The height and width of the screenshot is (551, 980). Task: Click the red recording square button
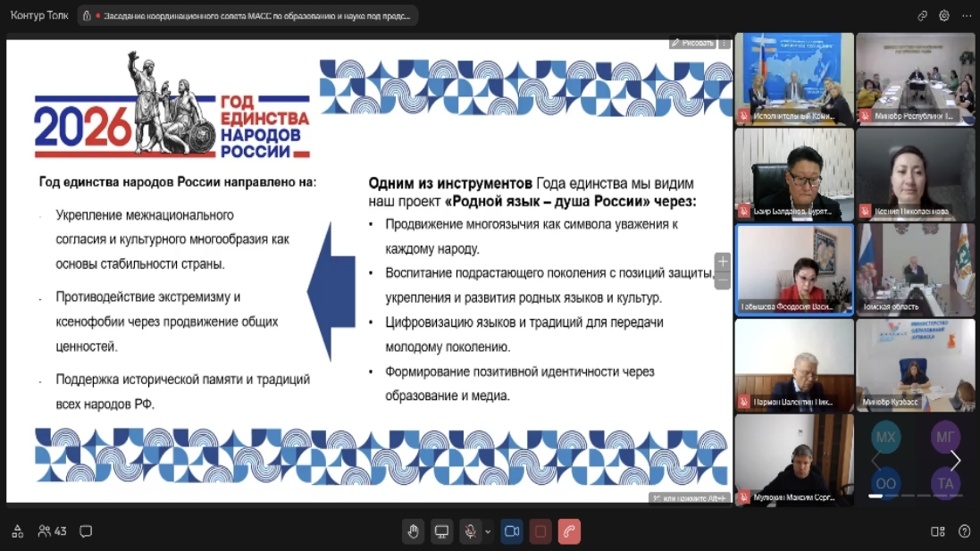pos(540,531)
